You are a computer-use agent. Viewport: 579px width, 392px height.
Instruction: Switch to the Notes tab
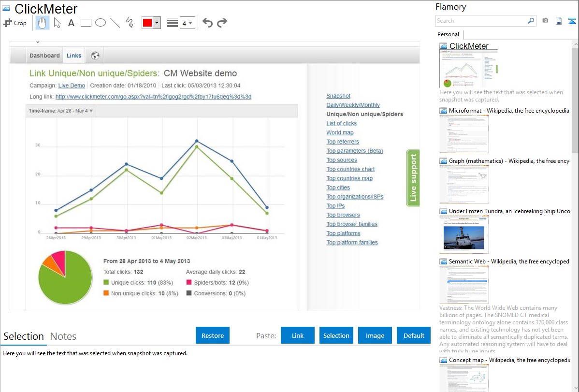point(63,336)
